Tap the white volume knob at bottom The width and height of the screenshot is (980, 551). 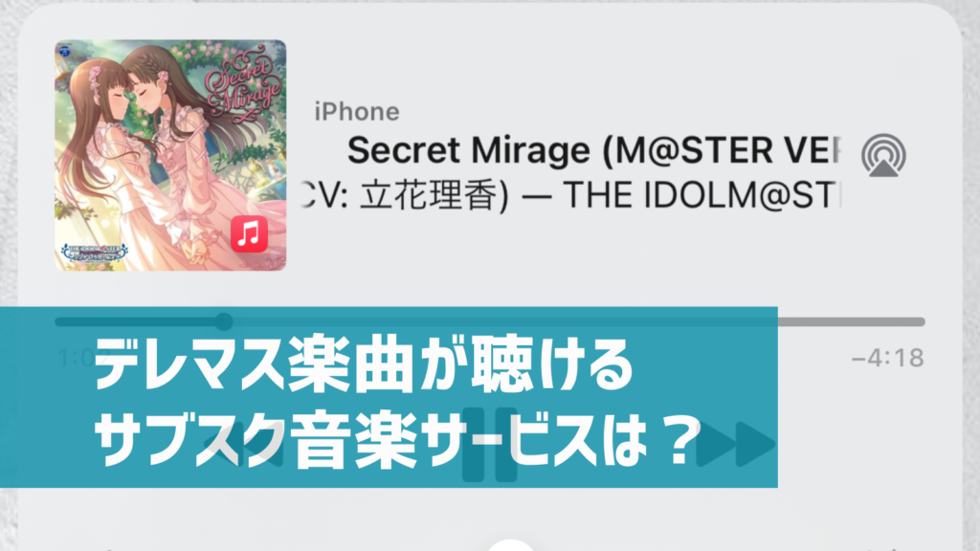(511, 545)
